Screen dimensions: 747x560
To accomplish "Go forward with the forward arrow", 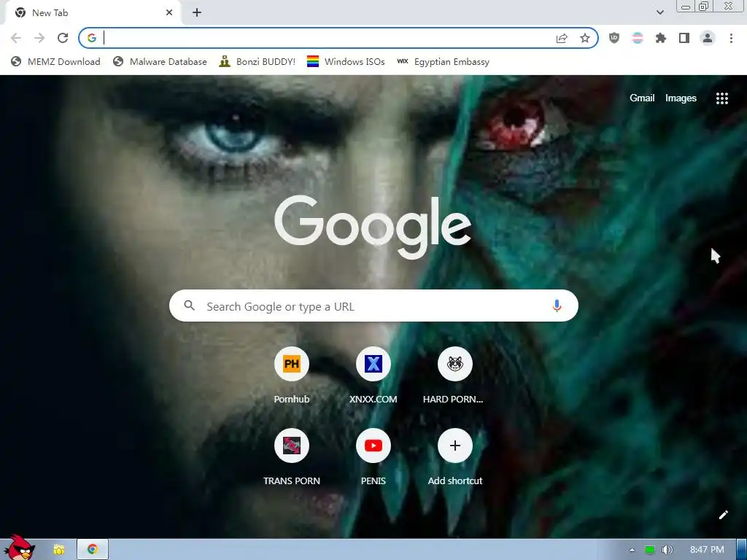I will [39, 38].
